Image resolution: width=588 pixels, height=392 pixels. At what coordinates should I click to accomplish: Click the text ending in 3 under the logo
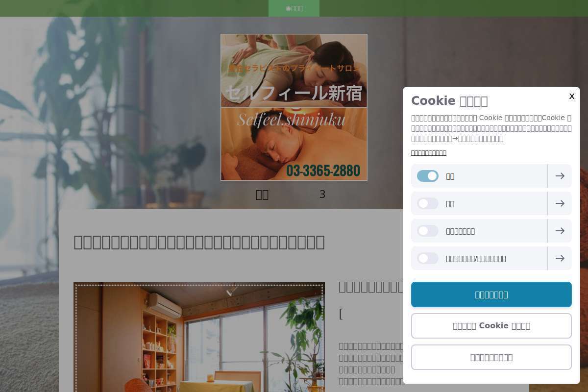coord(291,195)
